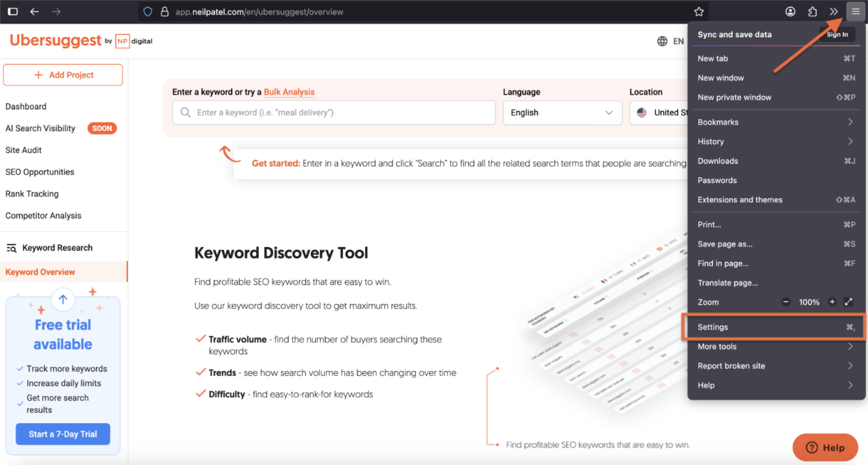
Task: Click Start a 7-Day Trial button
Action: point(63,434)
